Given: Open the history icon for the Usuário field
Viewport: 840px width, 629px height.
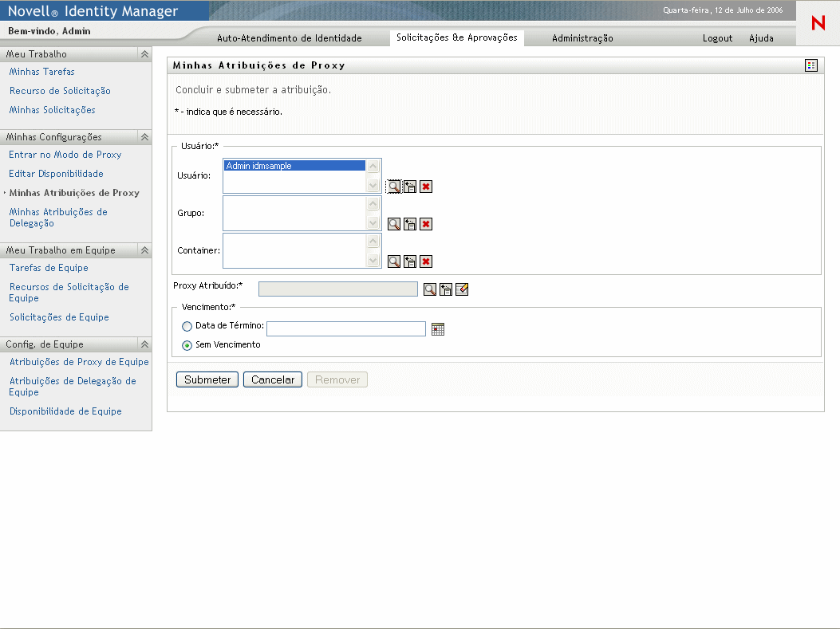Looking at the screenshot, I should (x=410, y=187).
